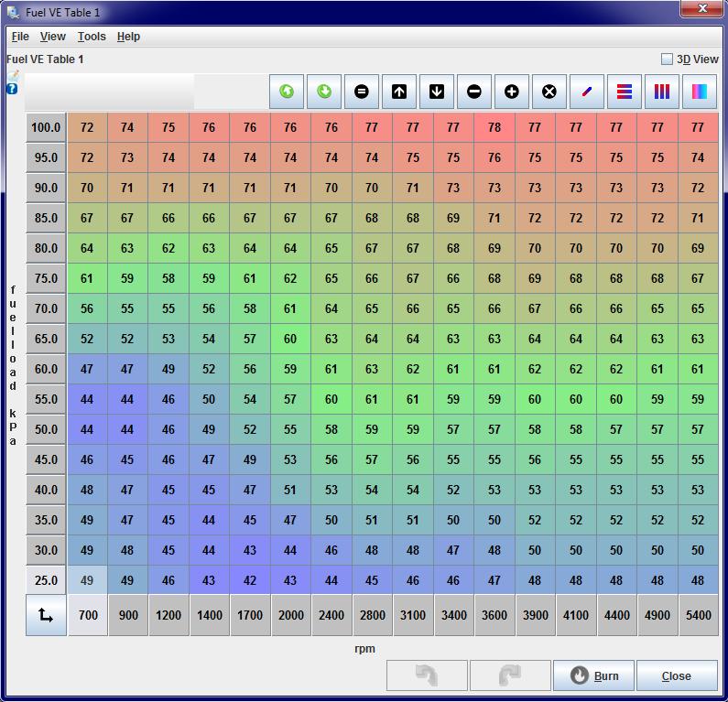Click the axis swap arrow button in the table corner

tap(46, 615)
